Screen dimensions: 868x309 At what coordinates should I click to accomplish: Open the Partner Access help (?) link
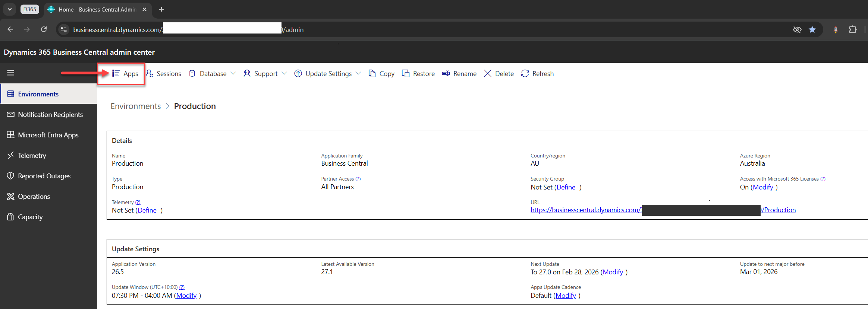point(358,179)
